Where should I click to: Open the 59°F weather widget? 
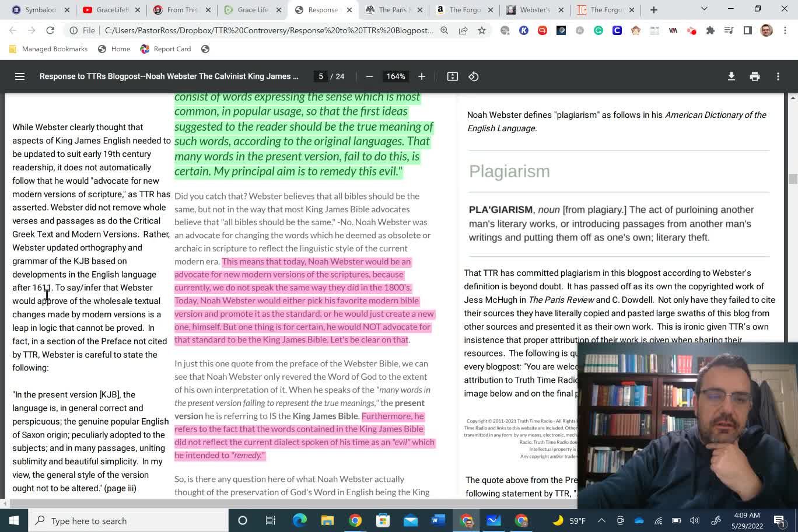(569, 520)
